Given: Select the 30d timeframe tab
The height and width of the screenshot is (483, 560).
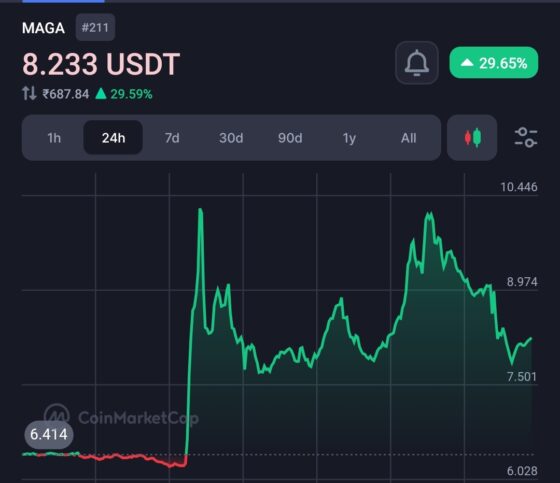Looking at the screenshot, I should coord(231,138).
